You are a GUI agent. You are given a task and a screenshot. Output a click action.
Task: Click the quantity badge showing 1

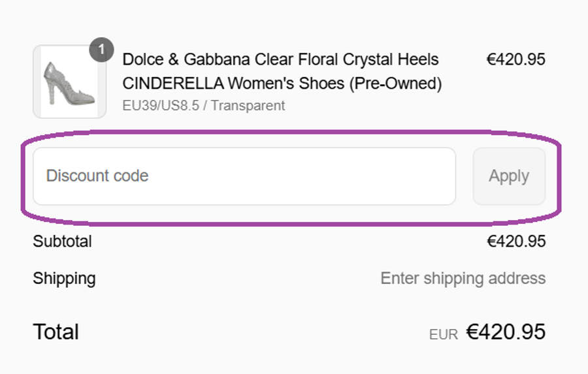click(101, 50)
